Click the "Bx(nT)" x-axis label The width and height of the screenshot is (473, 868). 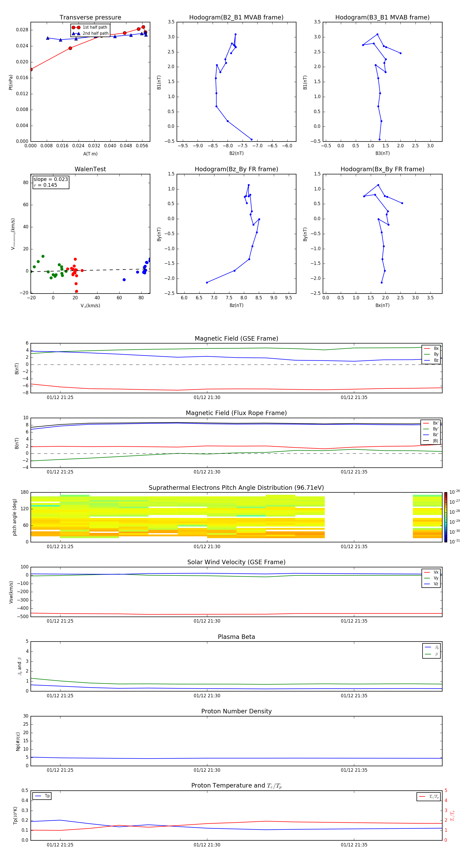tap(382, 306)
